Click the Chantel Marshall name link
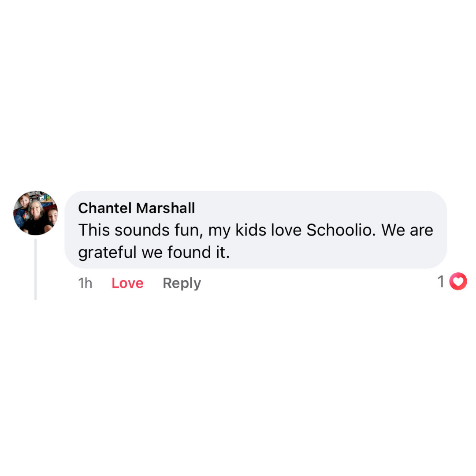The width and height of the screenshot is (476, 476). coord(136,208)
